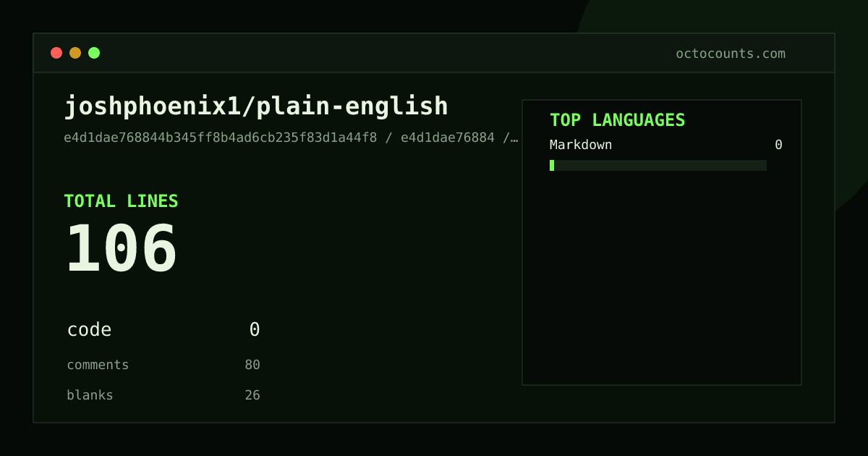Select the comments value 80
This screenshot has height=456, width=868.
coord(252,365)
